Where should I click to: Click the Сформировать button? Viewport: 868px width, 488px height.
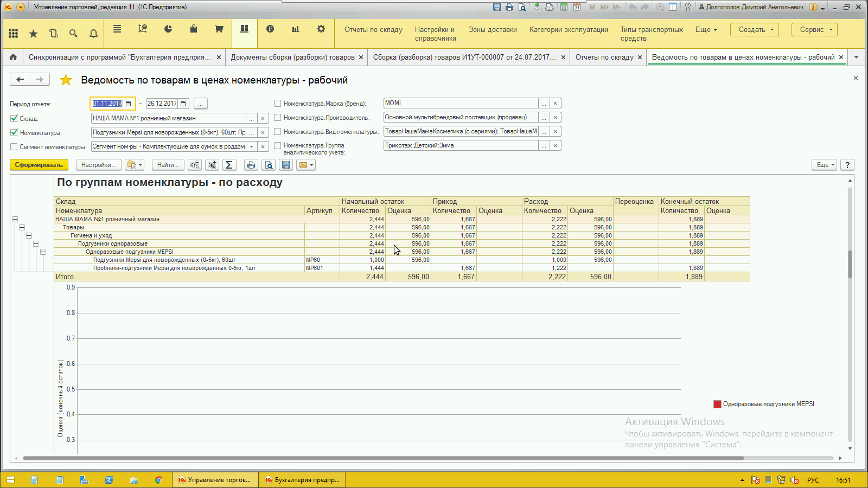(x=39, y=165)
